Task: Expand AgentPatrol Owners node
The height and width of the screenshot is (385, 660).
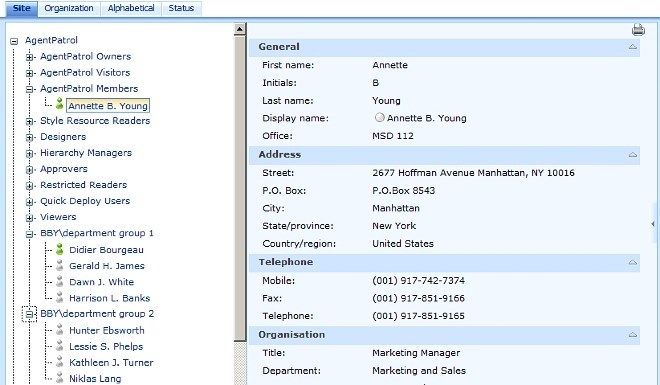Action: (29, 57)
